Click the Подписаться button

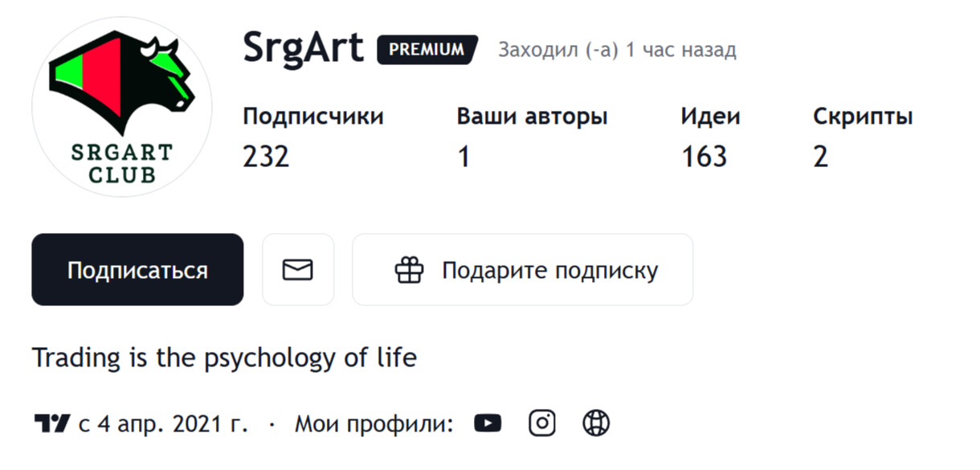(x=137, y=270)
